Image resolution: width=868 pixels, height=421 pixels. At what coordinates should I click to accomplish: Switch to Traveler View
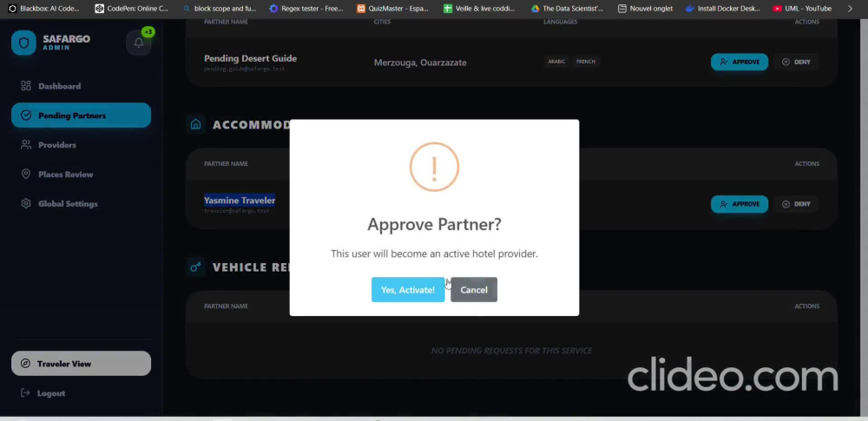82,364
